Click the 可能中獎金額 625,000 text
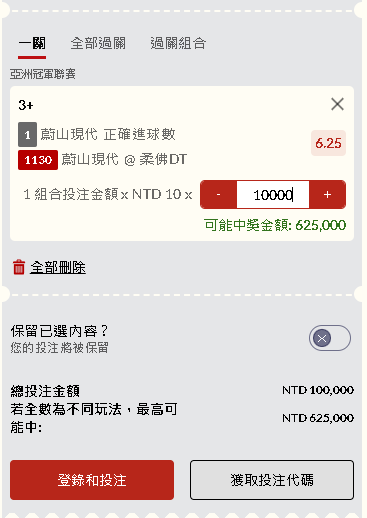Viewport: 367px width, 518px height. (x=275, y=225)
